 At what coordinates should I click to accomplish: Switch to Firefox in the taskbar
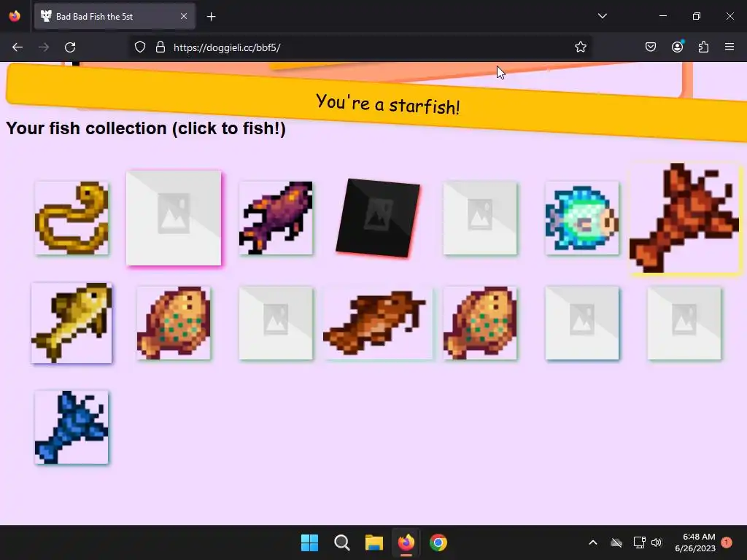[406, 542]
